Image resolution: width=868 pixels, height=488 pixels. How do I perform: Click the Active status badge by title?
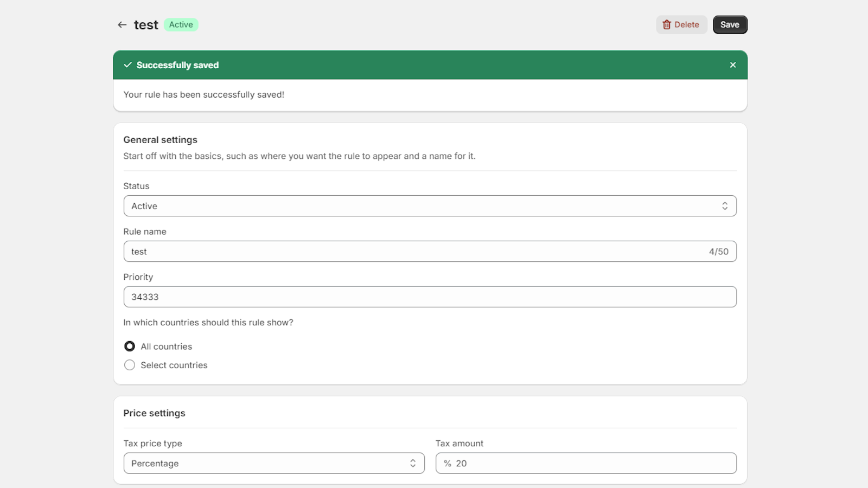[x=181, y=25]
